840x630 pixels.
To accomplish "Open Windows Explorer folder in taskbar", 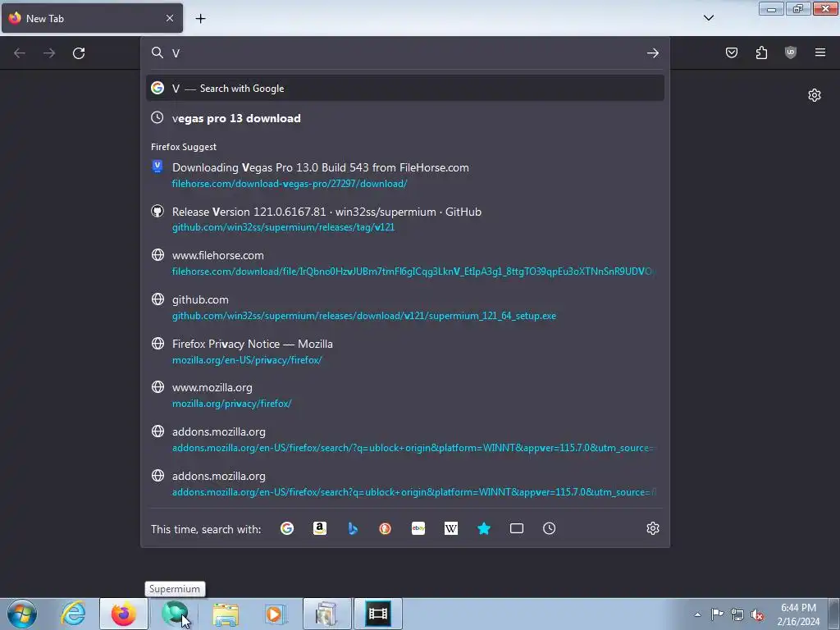I will (x=226, y=614).
